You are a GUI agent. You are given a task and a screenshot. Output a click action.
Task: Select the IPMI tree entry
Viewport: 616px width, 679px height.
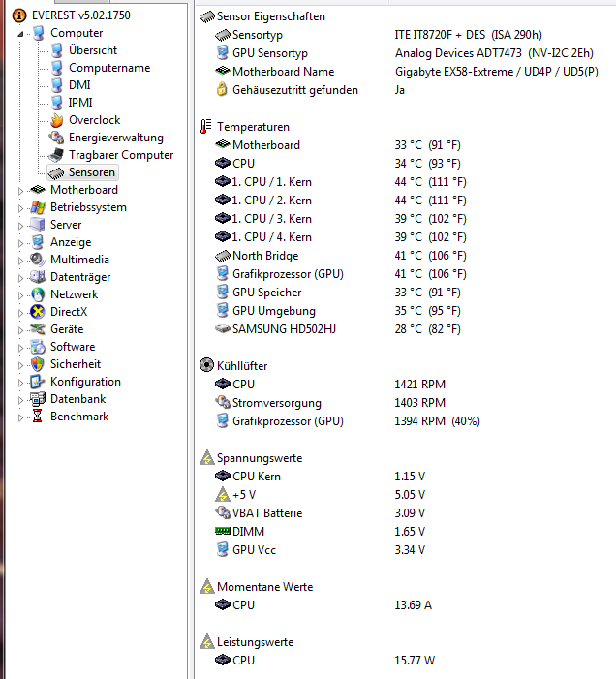point(80,103)
